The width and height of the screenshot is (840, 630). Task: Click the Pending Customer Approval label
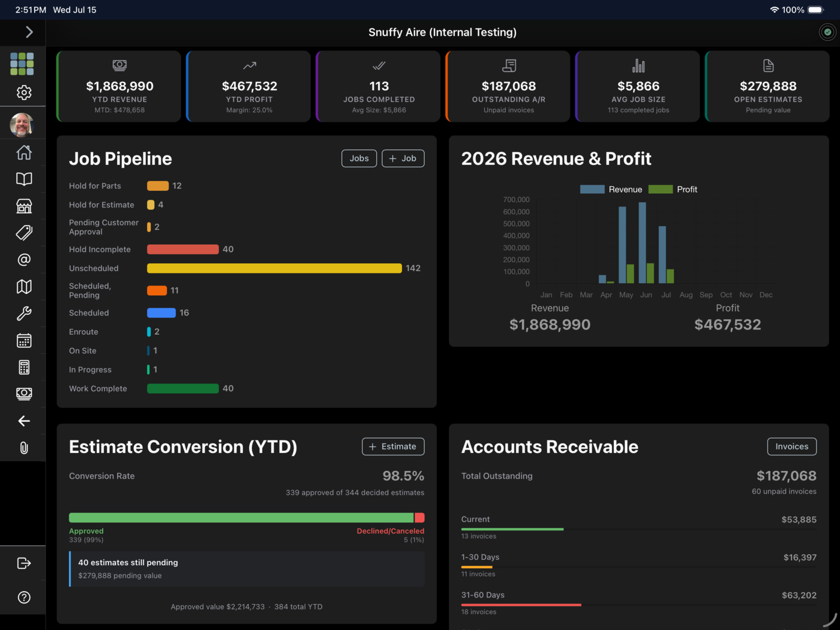[x=104, y=227]
